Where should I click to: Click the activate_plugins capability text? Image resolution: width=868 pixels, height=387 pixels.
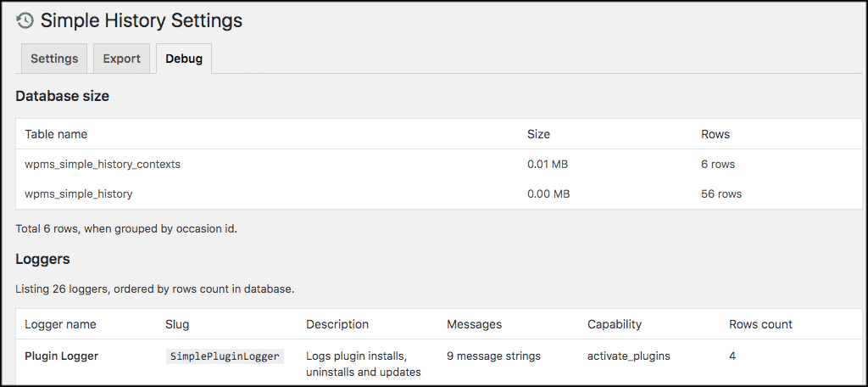(x=628, y=356)
